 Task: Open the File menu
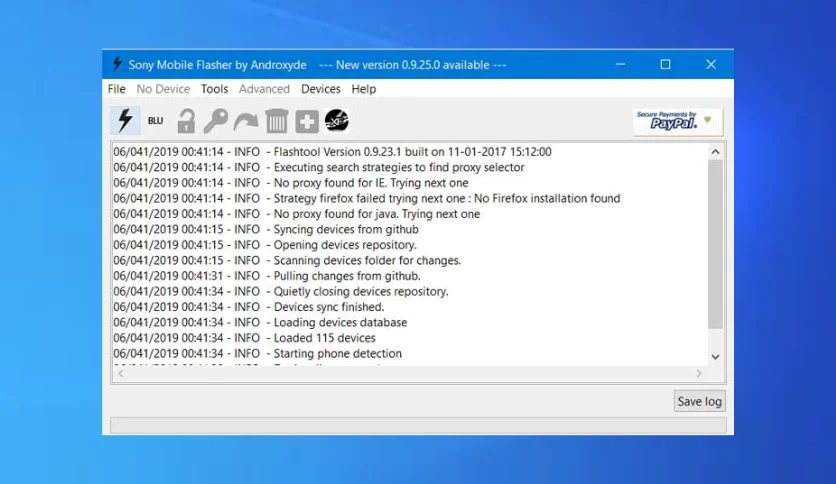(117, 89)
